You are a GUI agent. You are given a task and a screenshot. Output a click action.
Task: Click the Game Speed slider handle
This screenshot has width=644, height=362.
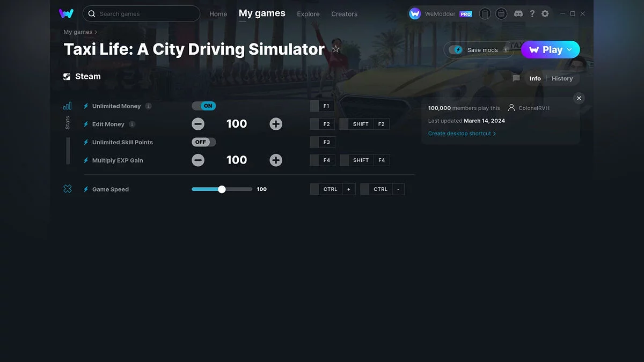click(222, 189)
